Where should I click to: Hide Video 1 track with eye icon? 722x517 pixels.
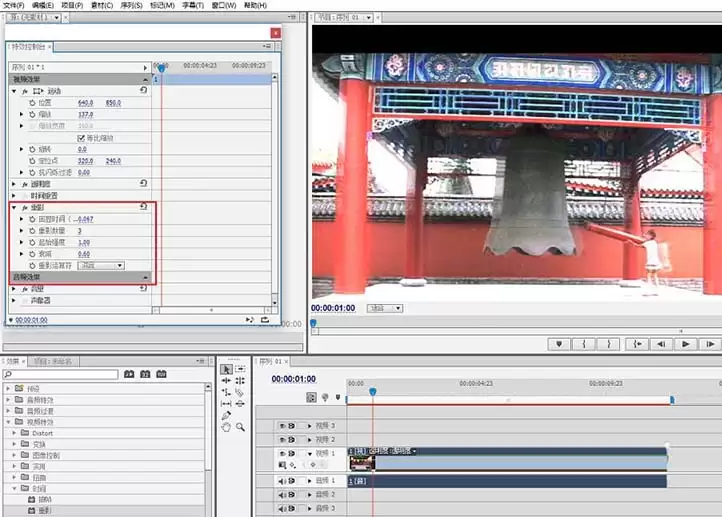pyautogui.click(x=282, y=453)
